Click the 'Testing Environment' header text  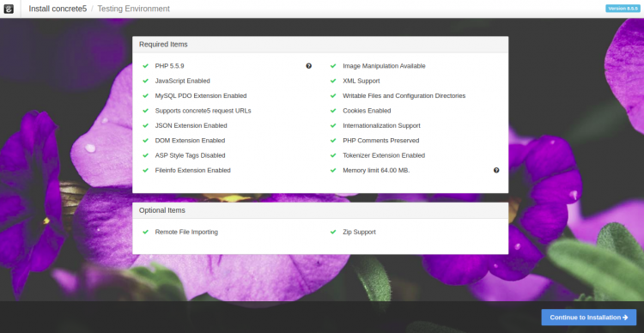[133, 9]
